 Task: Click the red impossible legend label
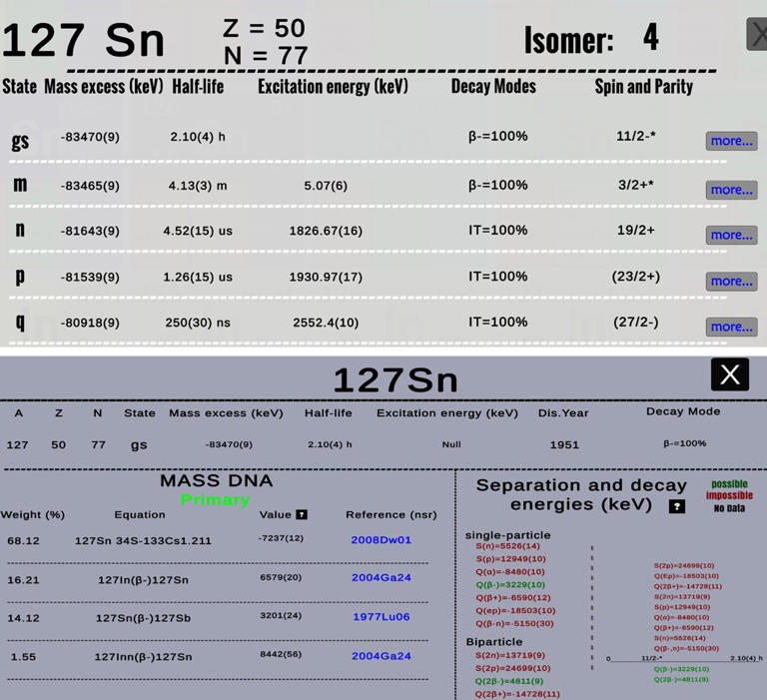(x=729, y=495)
